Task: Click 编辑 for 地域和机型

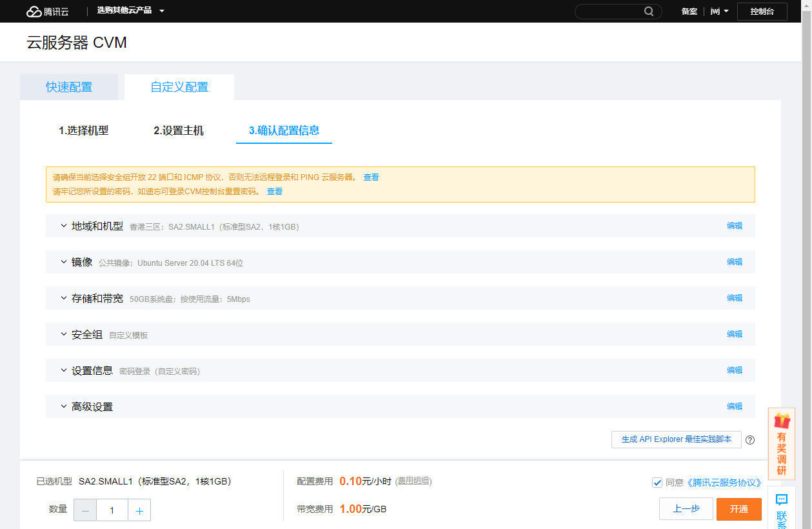Action: pos(735,226)
